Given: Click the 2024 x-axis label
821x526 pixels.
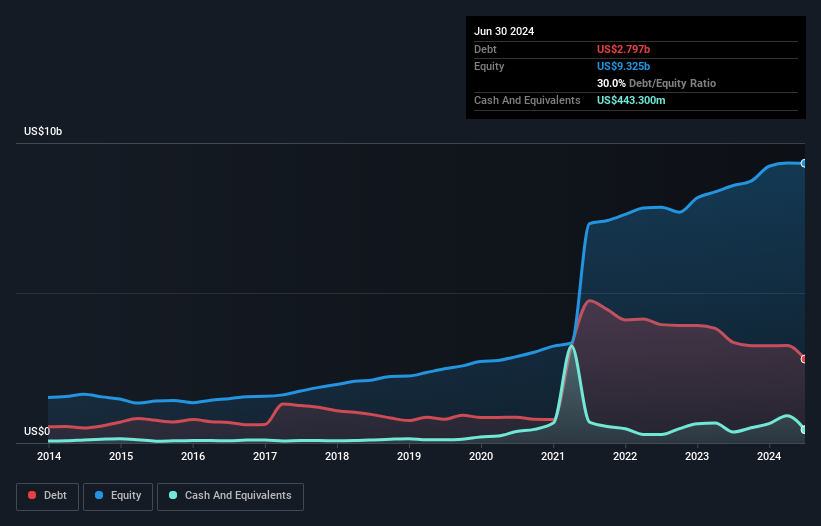Looking at the screenshot, I should tap(769, 456).
